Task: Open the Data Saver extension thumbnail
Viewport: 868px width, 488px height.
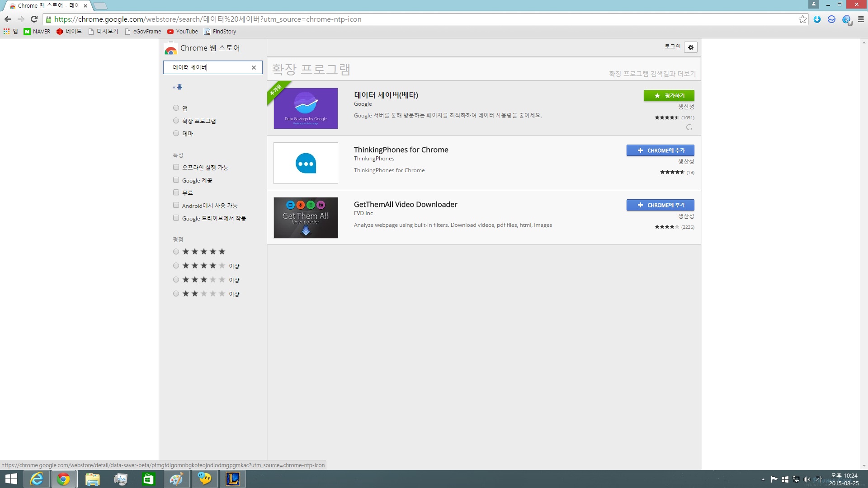Action: 306,108
